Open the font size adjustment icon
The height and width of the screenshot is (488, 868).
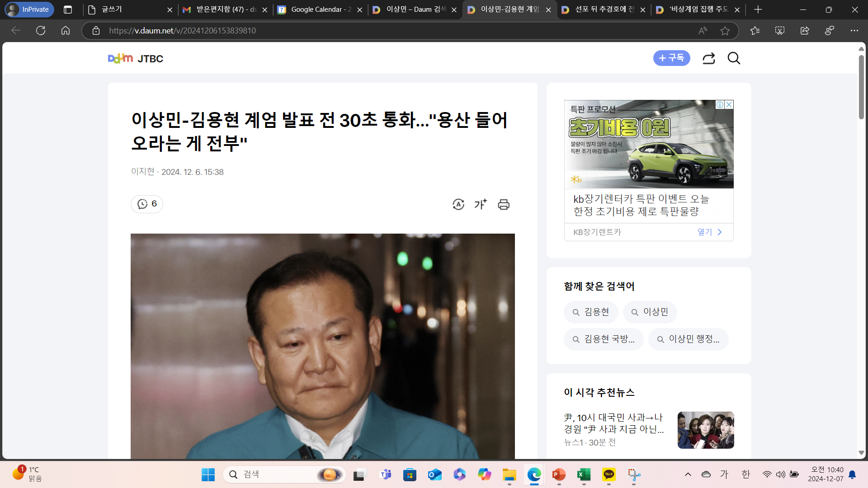pyautogui.click(x=481, y=204)
